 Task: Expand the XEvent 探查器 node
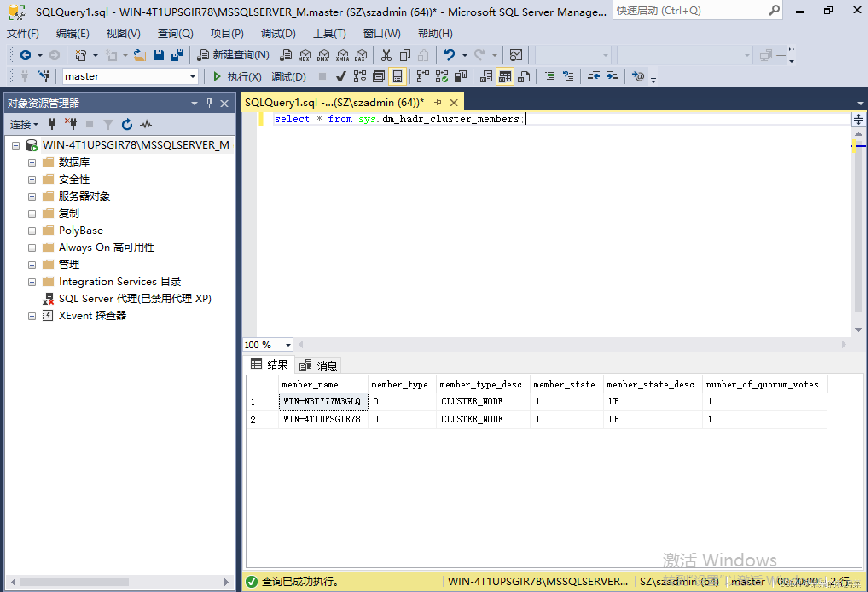click(x=32, y=316)
